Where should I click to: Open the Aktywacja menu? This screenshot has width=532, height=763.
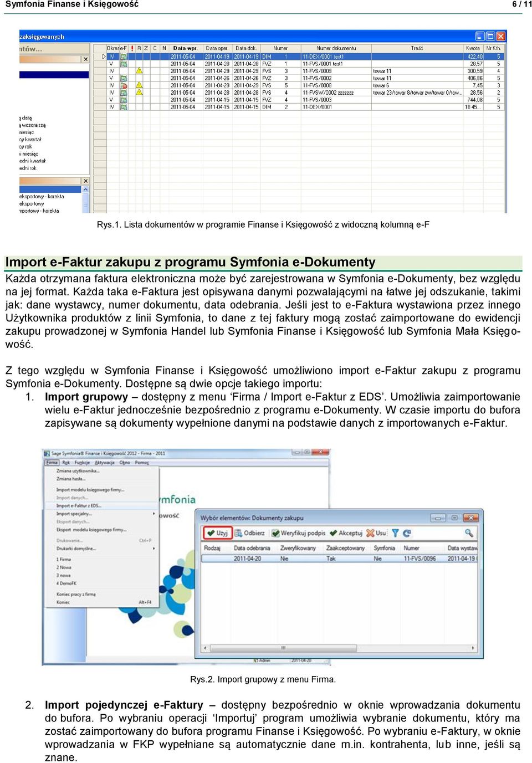[x=104, y=463]
